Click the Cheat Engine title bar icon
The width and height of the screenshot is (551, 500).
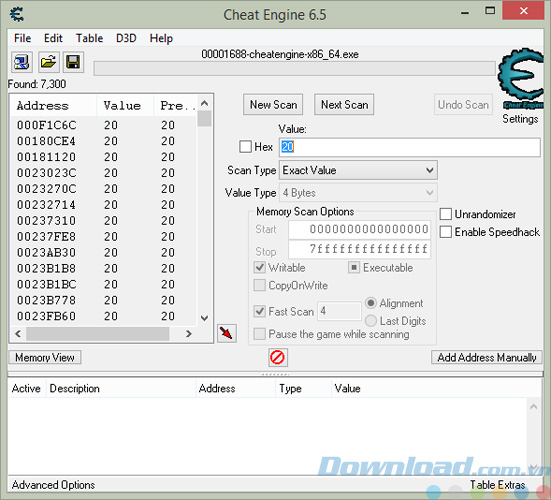tap(17, 14)
